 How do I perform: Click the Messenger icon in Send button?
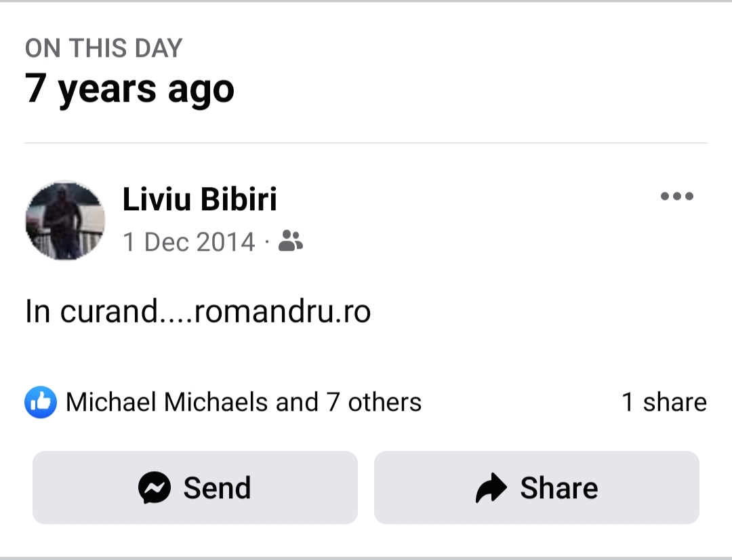coord(155,487)
